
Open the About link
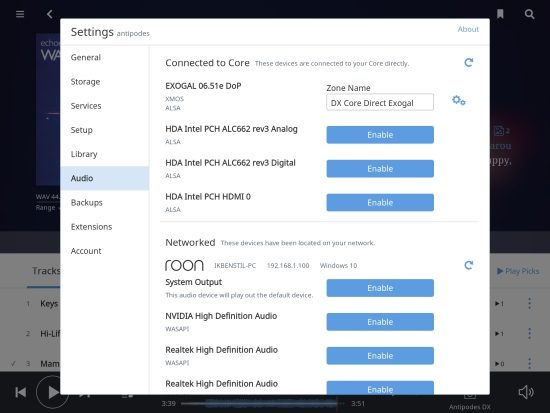pyautogui.click(x=468, y=29)
